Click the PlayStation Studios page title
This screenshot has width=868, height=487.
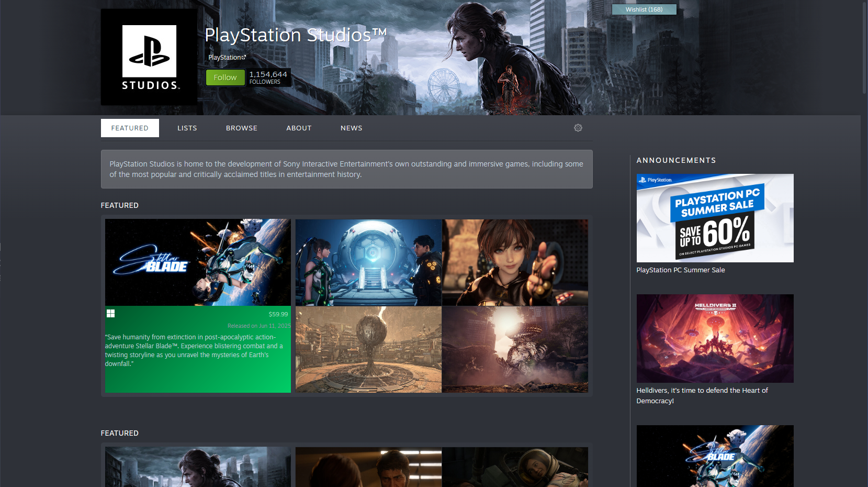pos(296,35)
